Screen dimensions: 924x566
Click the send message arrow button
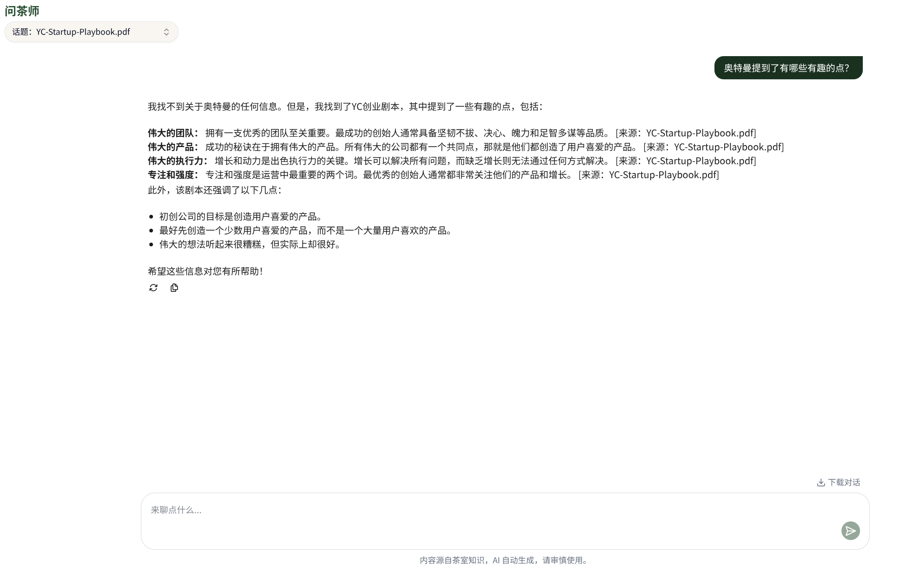point(850,531)
